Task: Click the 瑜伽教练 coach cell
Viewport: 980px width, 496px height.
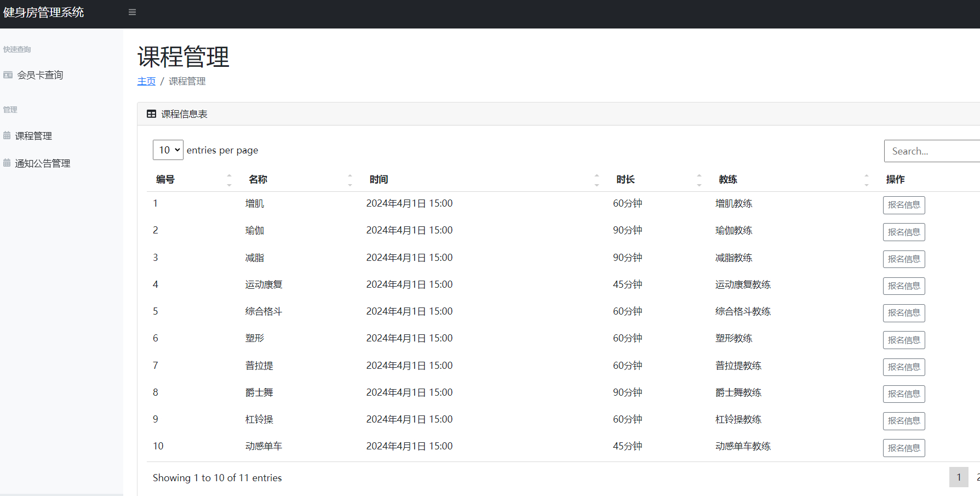Action: tap(733, 230)
